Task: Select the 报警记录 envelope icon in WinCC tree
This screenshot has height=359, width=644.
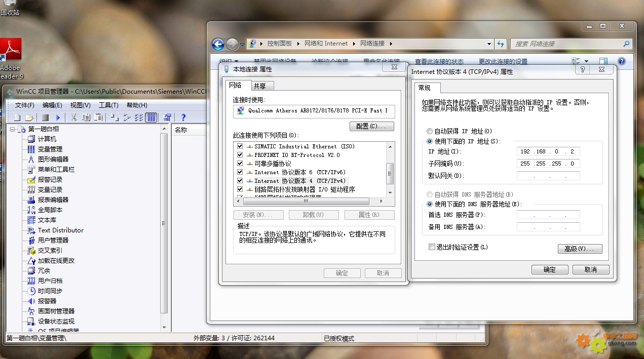Action: [31, 179]
